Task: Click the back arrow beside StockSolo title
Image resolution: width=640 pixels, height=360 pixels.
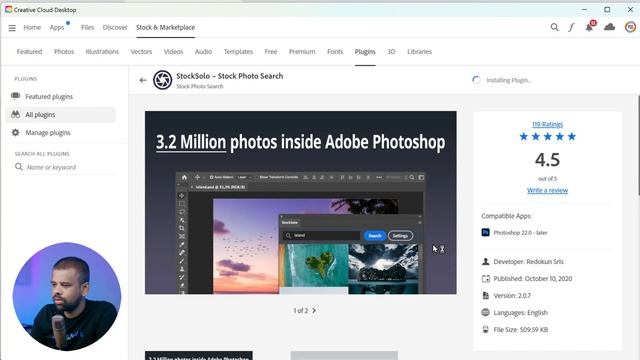Action: click(143, 80)
